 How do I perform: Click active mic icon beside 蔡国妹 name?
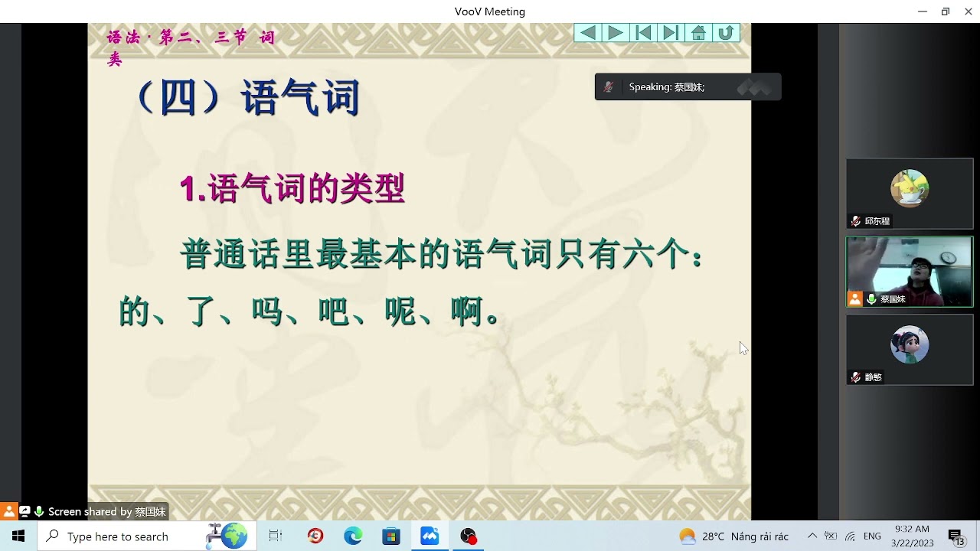point(871,299)
